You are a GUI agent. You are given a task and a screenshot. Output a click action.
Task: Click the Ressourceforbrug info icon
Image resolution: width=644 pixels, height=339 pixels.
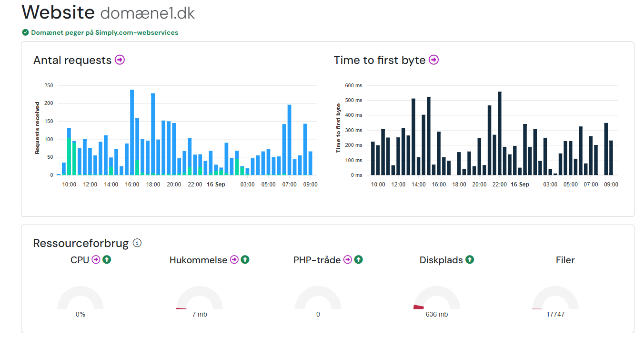tap(137, 243)
